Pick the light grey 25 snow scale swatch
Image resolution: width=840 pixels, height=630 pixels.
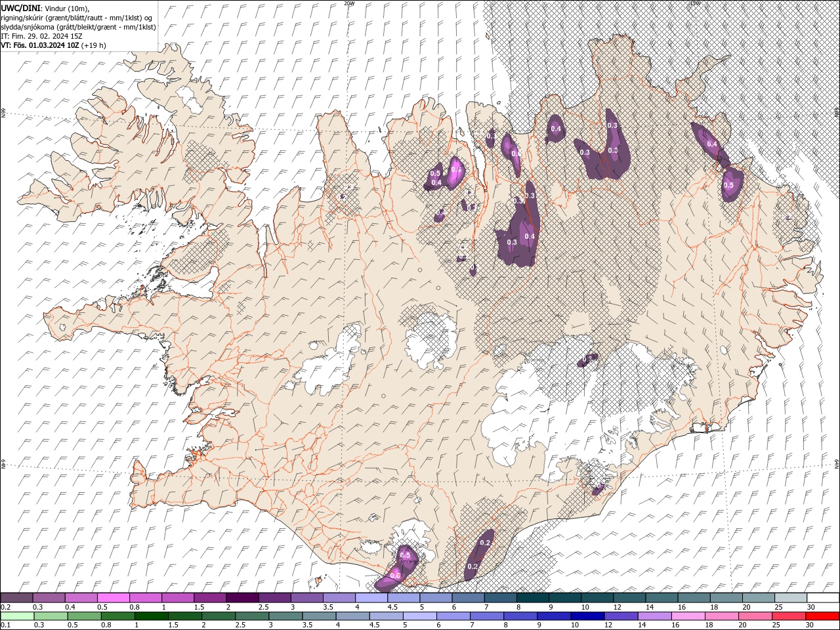790,598
